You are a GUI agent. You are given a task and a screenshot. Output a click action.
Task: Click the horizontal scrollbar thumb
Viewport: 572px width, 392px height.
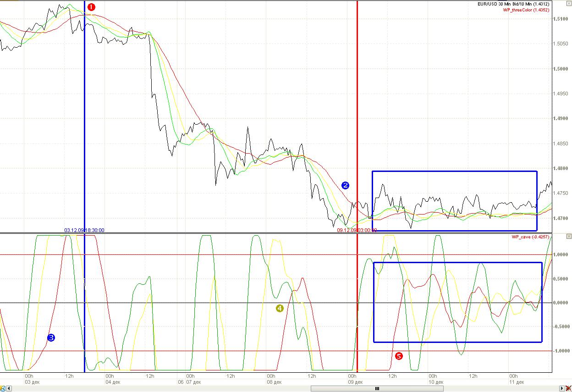coord(377,388)
